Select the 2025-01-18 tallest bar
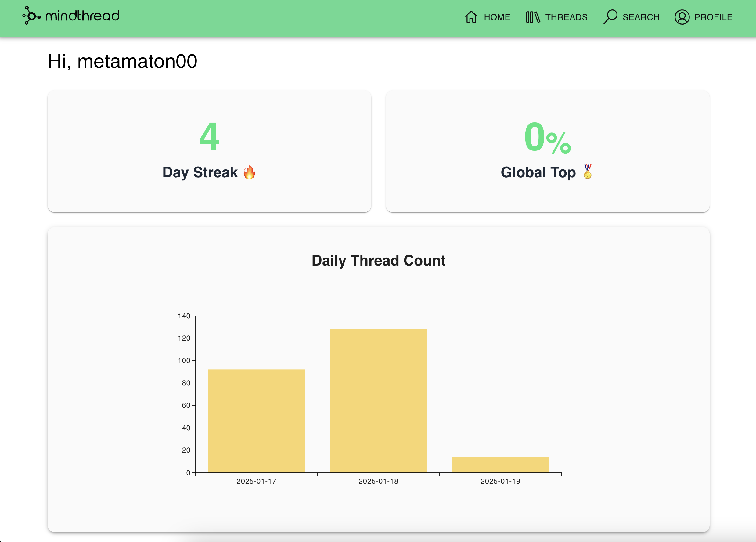The image size is (756, 542). (x=378, y=400)
